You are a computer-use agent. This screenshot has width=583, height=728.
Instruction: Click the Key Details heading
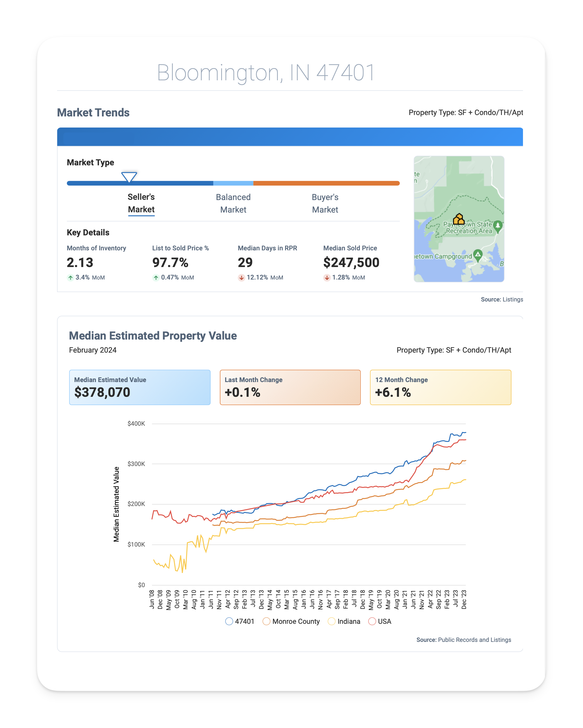88,232
